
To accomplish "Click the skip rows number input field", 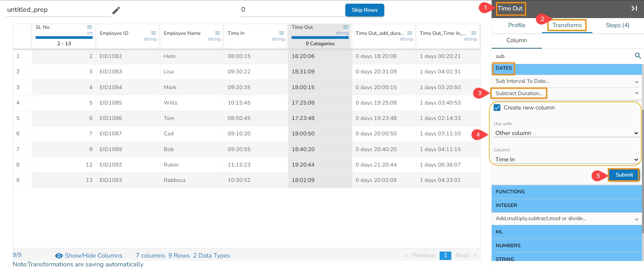I will click(292, 10).
